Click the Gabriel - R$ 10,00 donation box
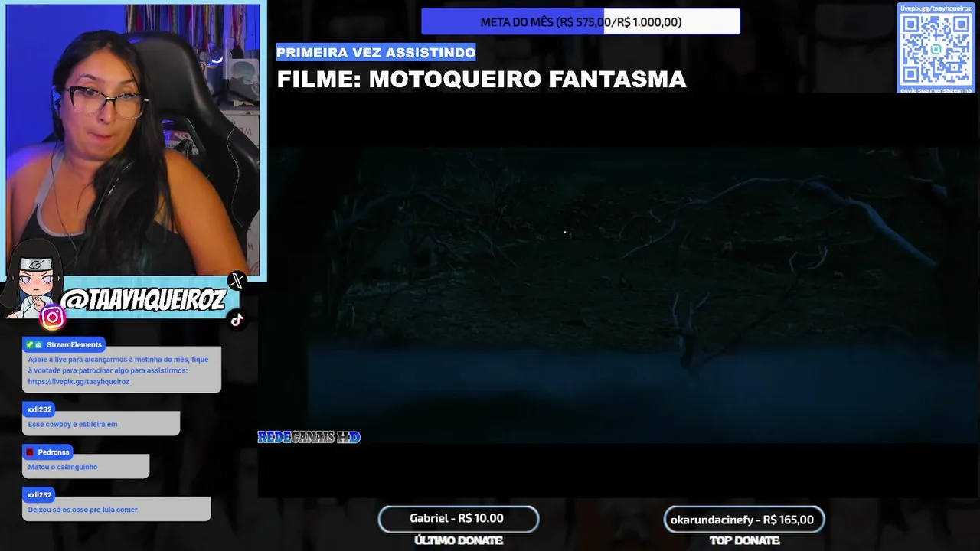The width and height of the screenshot is (980, 551). tap(458, 519)
